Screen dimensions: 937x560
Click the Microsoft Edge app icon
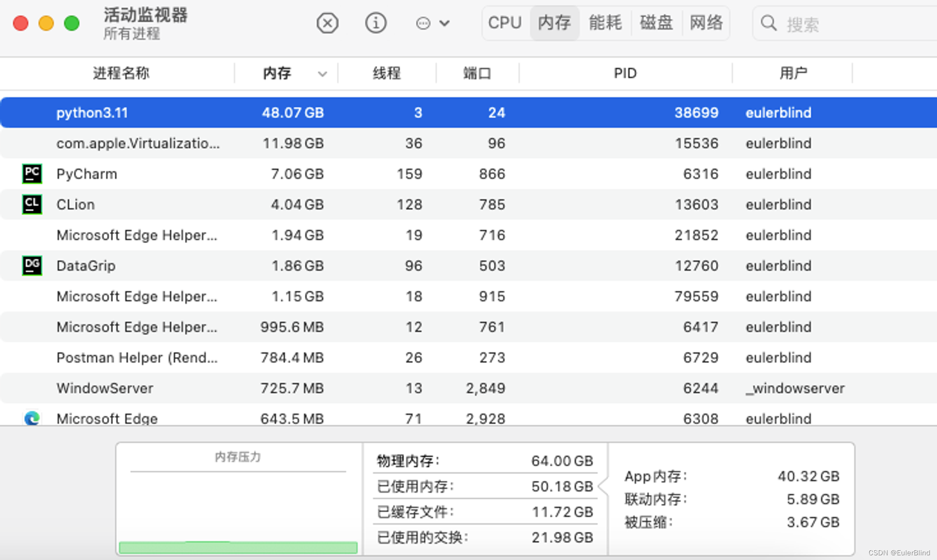point(32,418)
